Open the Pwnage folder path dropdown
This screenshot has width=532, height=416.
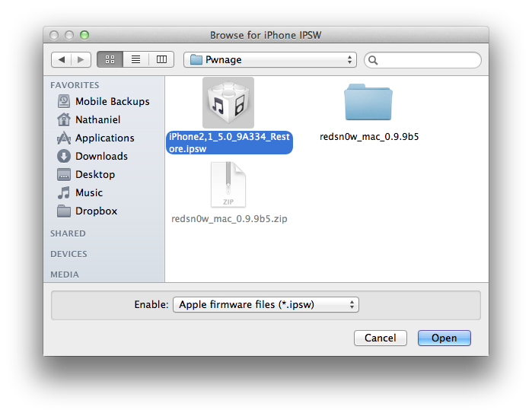pyautogui.click(x=270, y=59)
